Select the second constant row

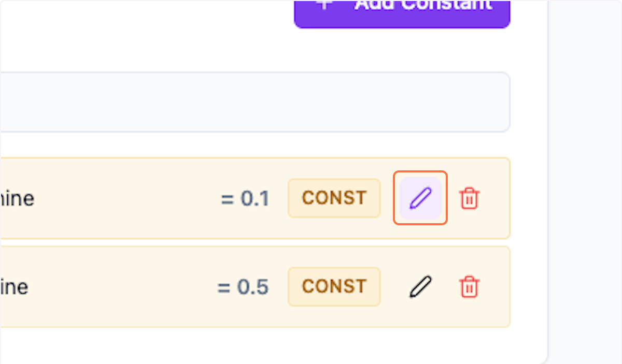click(155, 286)
